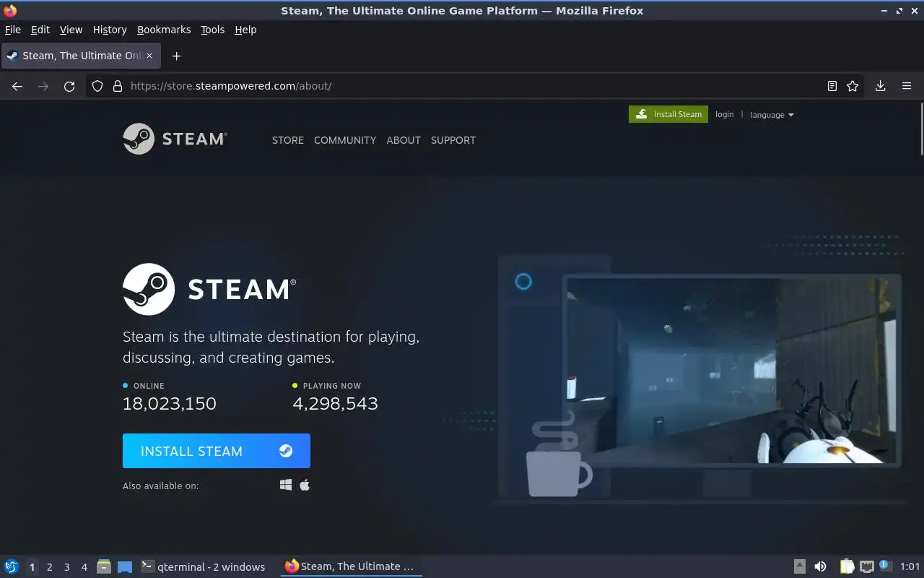Click the page vertical scrollbar
The image size is (924, 578).
coord(922,129)
